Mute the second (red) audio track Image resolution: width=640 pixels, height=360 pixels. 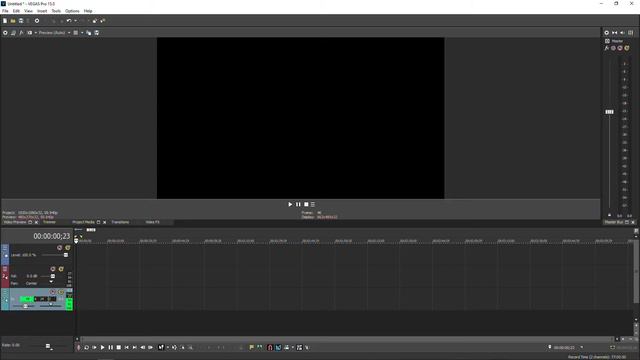[53, 269]
